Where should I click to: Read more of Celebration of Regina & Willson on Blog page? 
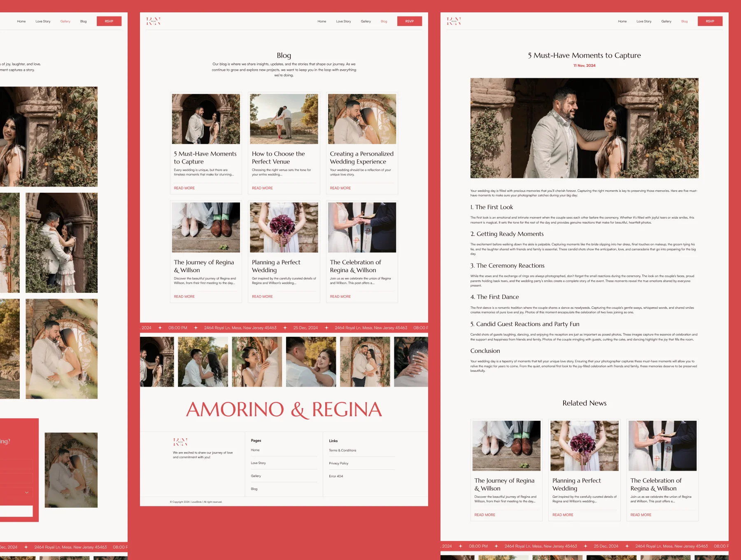pyautogui.click(x=340, y=296)
